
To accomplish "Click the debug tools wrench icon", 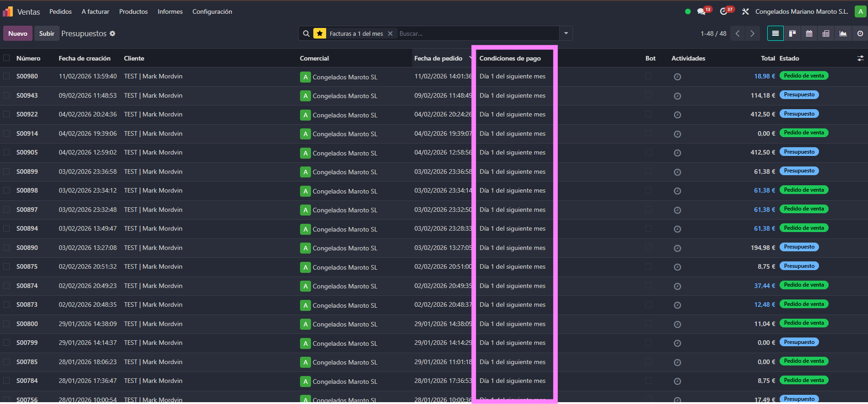I will [745, 11].
